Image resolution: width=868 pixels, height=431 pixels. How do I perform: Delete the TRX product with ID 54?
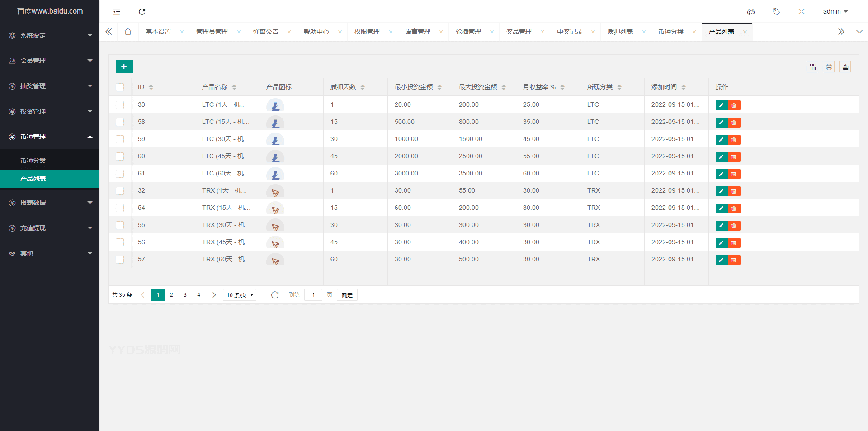tap(734, 208)
